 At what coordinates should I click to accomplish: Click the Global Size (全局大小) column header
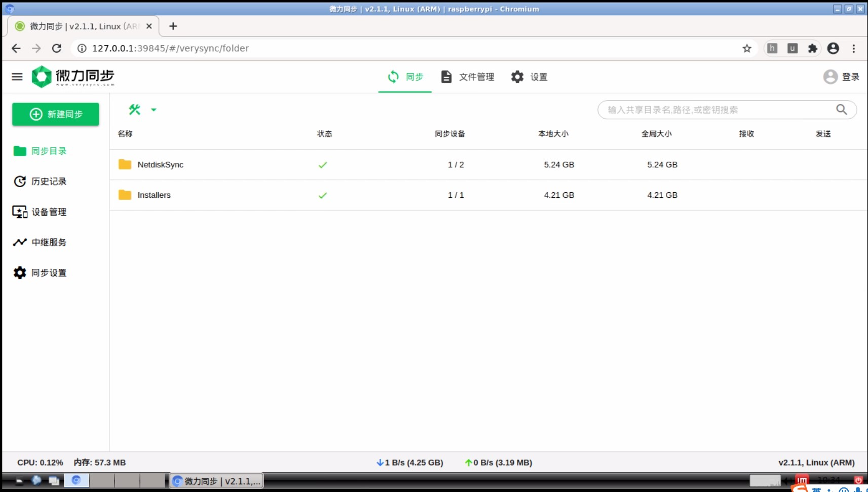click(657, 133)
